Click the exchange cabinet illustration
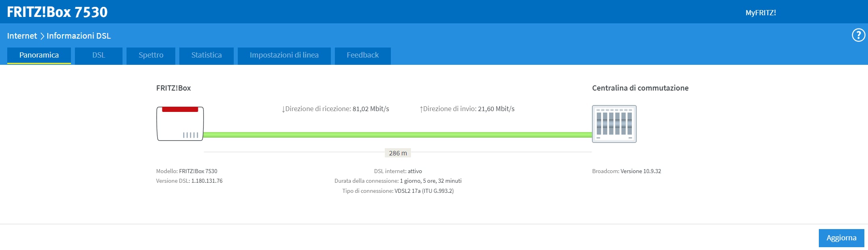This screenshot has width=868, height=250. tap(614, 124)
